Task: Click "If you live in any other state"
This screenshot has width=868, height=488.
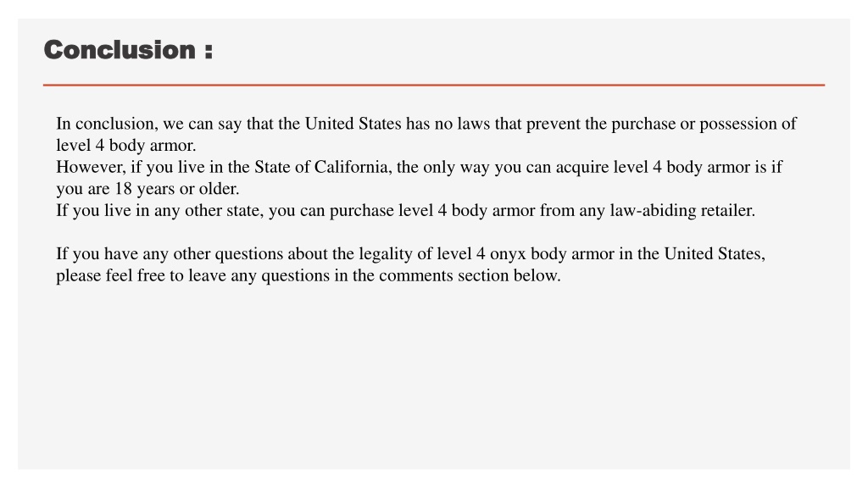Action: pyautogui.click(x=159, y=210)
